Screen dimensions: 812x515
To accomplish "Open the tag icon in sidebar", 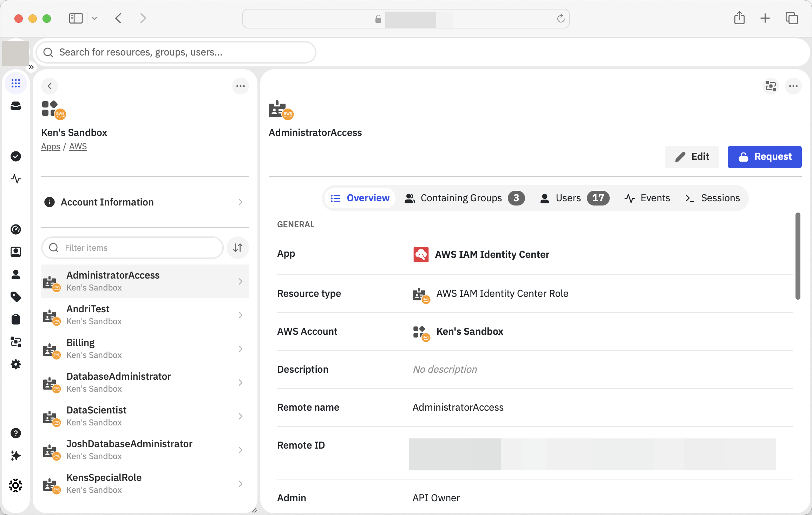I will (x=16, y=297).
